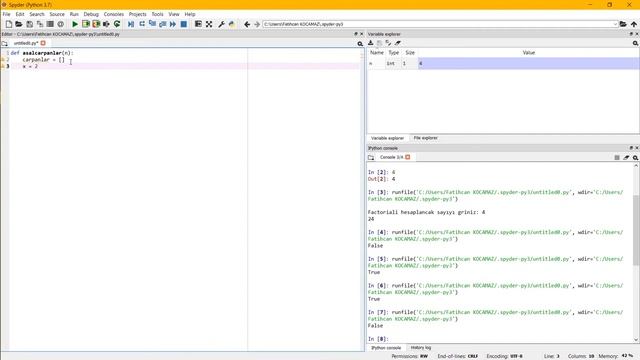Screen dimensions: 640x360
Task: Open PYTHONPATH manager python icon
Action: 232,24
